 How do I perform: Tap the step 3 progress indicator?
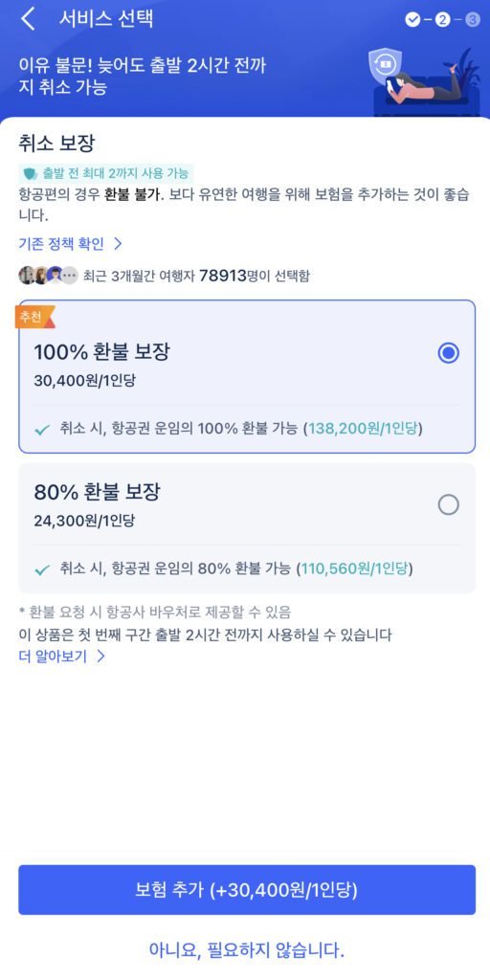coord(473,19)
